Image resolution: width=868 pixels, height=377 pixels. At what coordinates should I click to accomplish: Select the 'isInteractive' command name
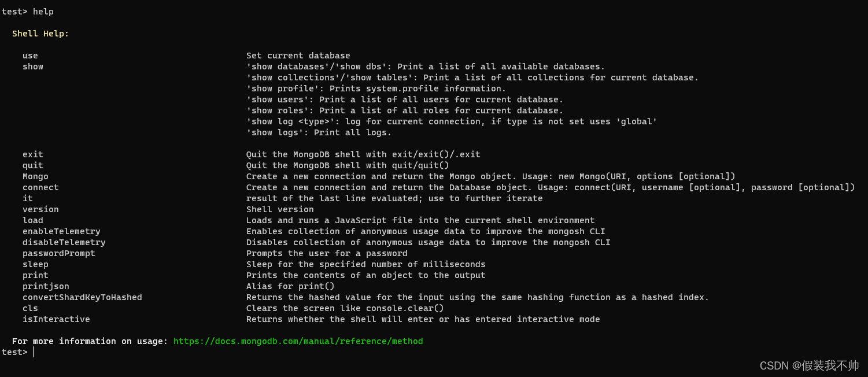(56, 319)
